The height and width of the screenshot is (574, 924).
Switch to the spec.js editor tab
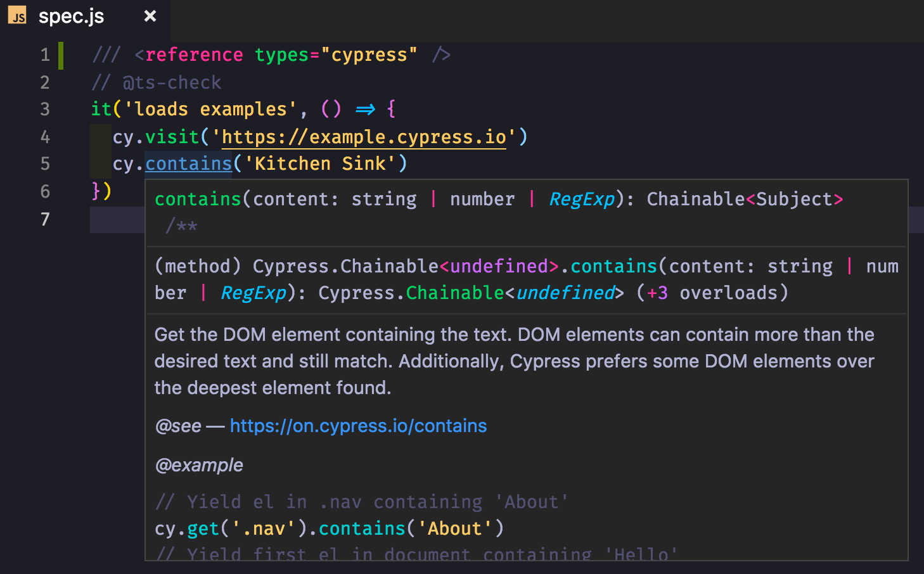tap(71, 17)
